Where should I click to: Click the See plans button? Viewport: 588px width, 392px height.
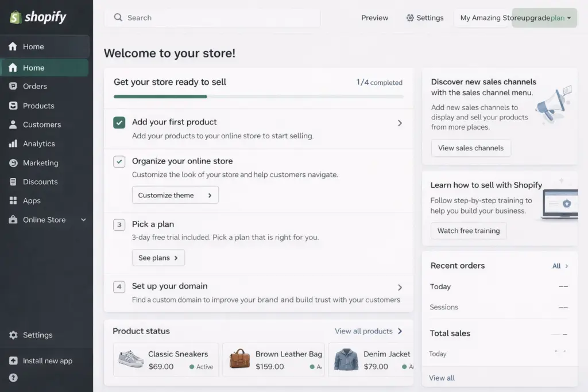coord(158,258)
